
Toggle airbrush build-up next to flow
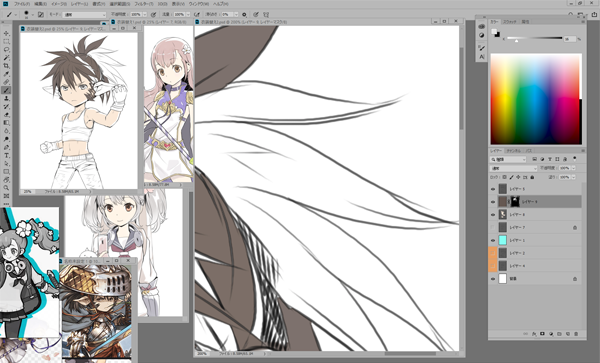(197, 15)
